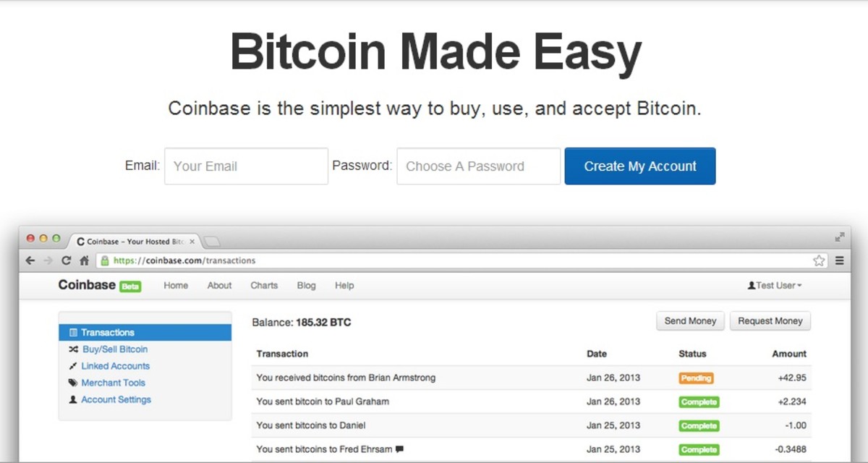Click Complete badge in Fred Ehrsam row
This screenshot has height=463, width=868.
click(699, 450)
